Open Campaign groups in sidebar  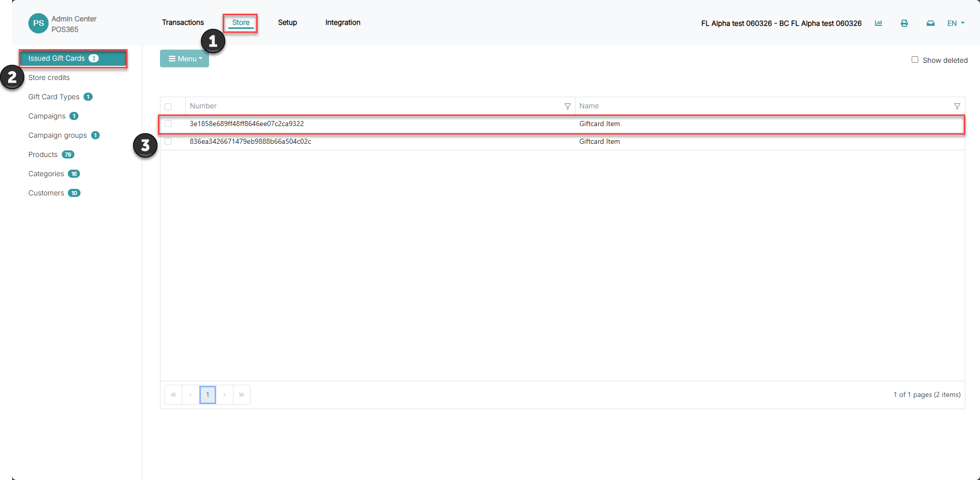(x=64, y=135)
